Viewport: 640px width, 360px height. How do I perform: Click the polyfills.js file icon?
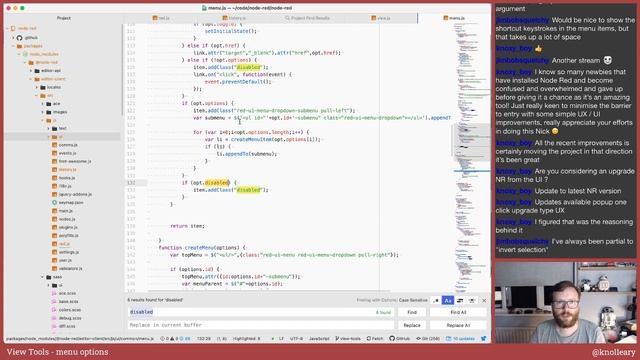(x=54, y=236)
